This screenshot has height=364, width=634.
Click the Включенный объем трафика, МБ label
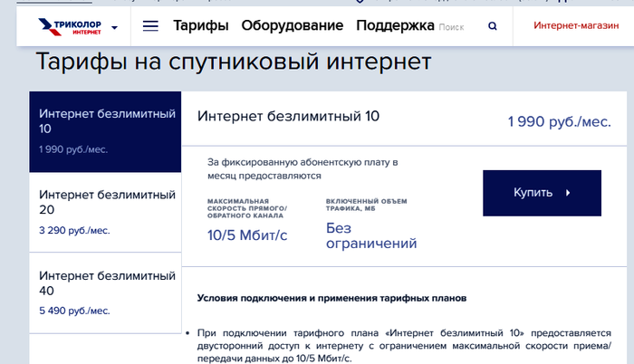tap(366, 205)
